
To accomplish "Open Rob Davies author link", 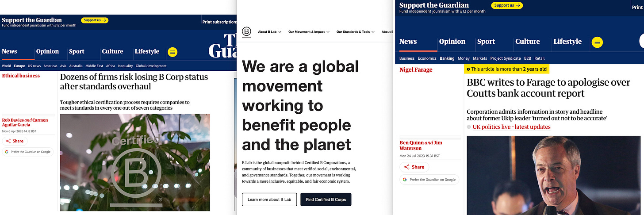I will point(12,120).
